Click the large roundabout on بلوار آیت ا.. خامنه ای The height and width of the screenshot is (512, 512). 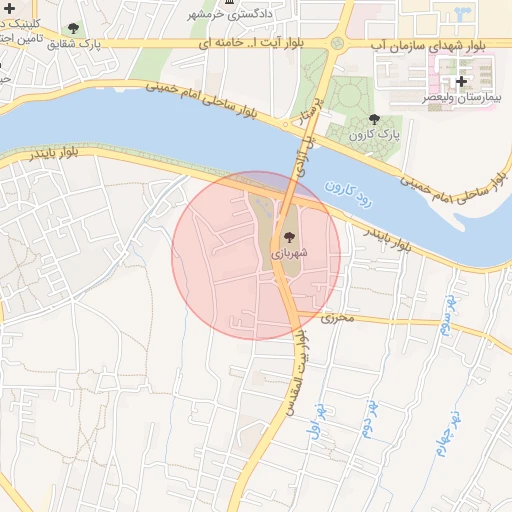[337, 43]
